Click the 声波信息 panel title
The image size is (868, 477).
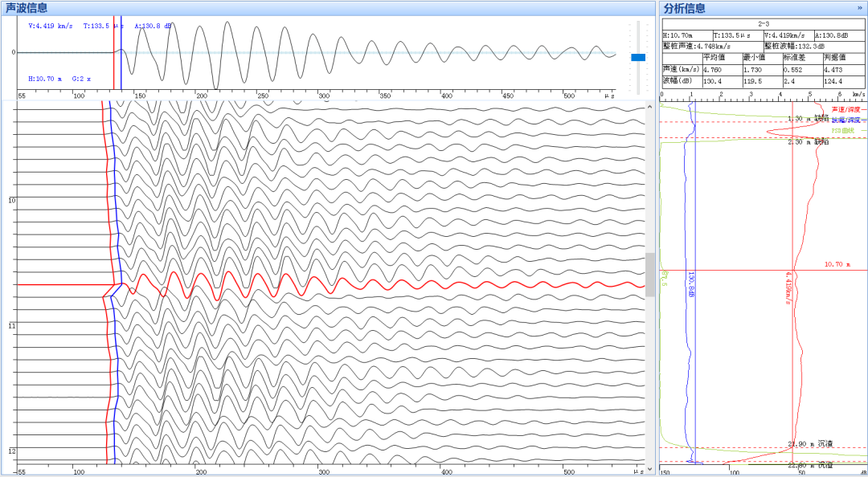pos(27,8)
